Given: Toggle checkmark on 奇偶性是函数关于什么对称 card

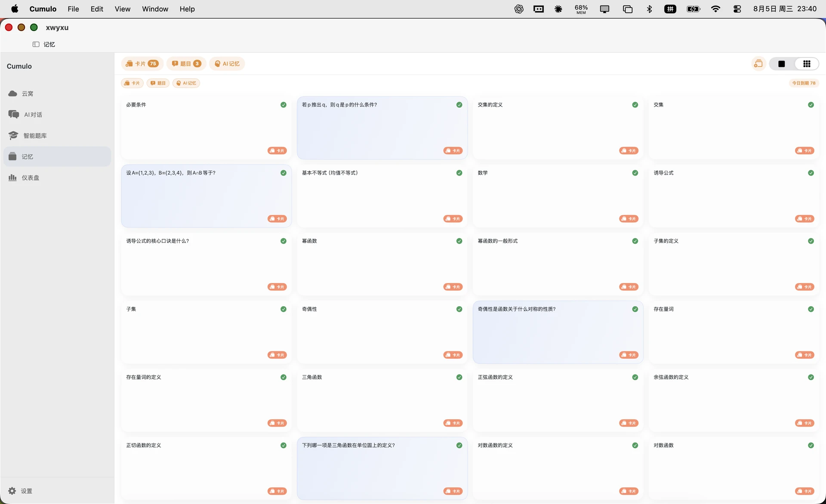Looking at the screenshot, I should click(x=635, y=309).
